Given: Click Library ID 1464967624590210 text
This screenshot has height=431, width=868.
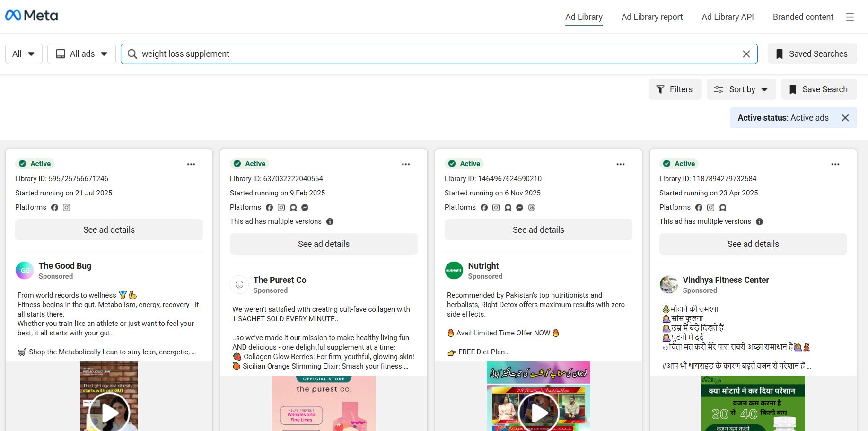Looking at the screenshot, I should tap(493, 179).
